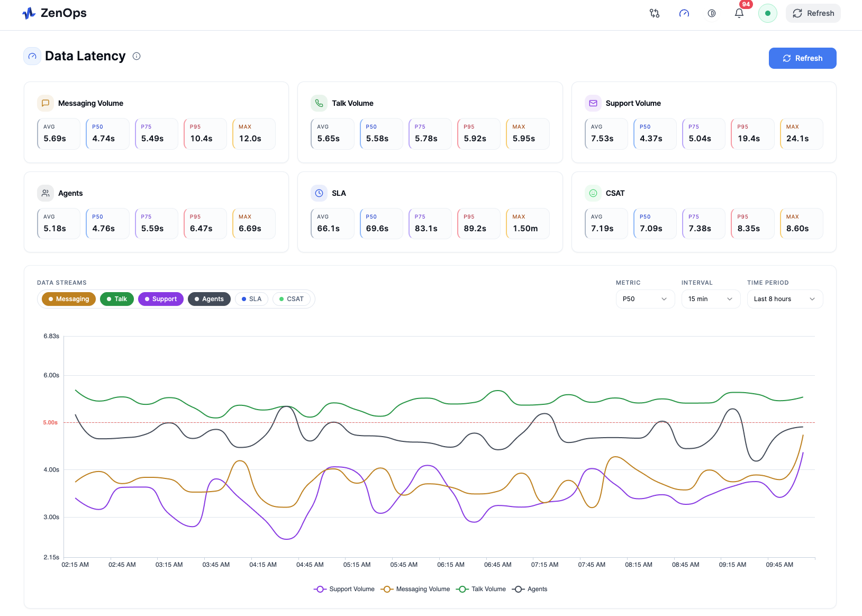Click the SLA clock icon
This screenshot has width=862, height=616.
[x=319, y=193]
